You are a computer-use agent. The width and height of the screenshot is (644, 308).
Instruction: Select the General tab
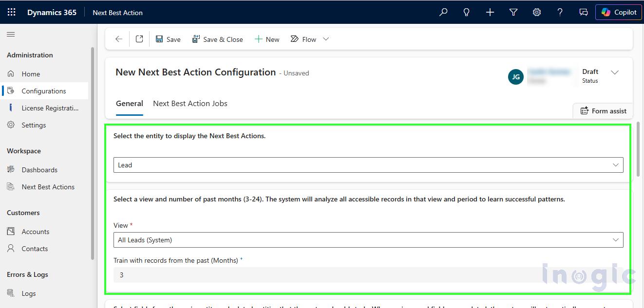[129, 104]
